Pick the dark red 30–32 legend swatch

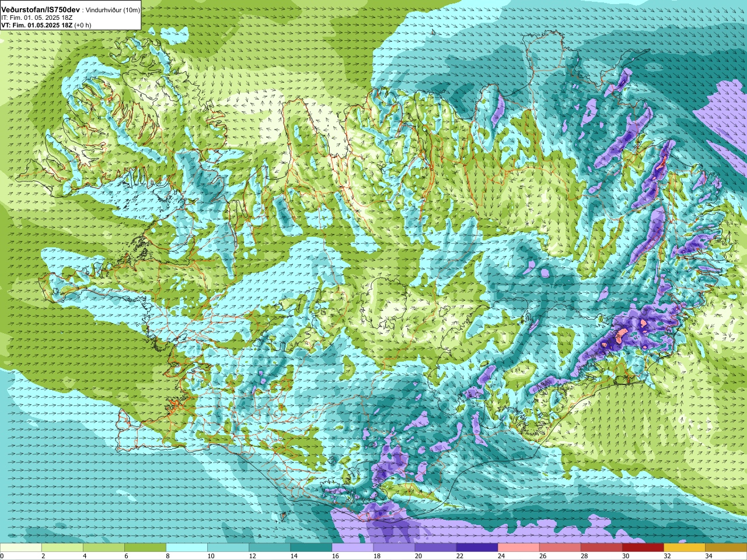pos(643,548)
